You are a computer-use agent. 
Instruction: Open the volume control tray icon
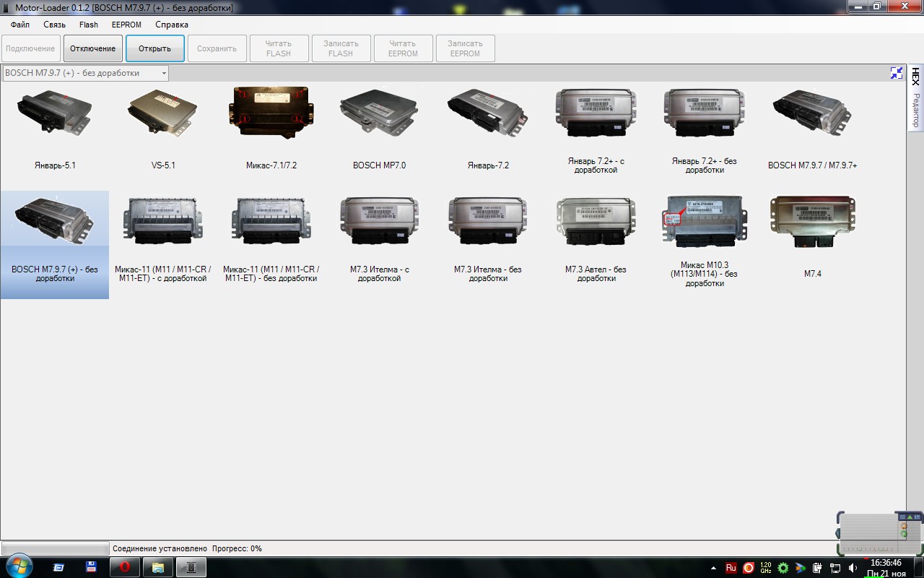(853, 568)
